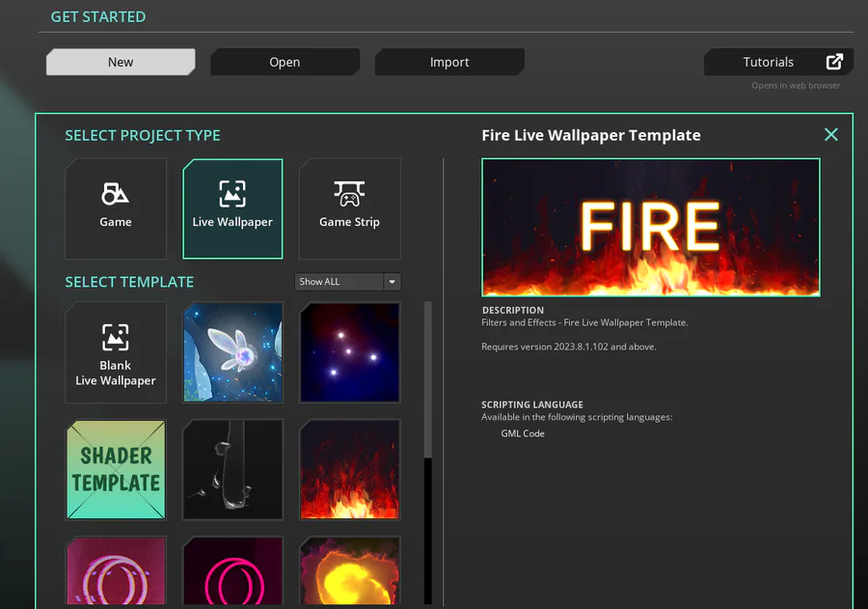Click the DESCRIPTION heading
Viewport: 868px width, 609px height.
(x=513, y=311)
